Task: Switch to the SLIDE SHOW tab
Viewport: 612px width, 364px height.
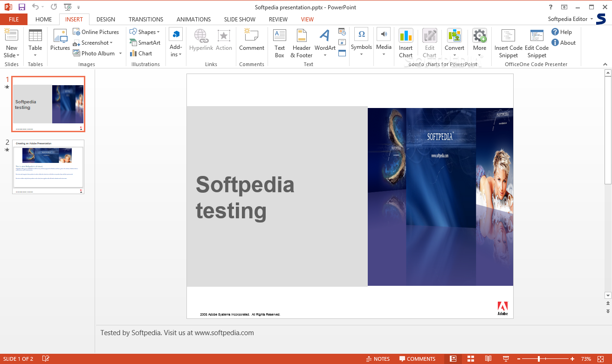Action: (240, 20)
